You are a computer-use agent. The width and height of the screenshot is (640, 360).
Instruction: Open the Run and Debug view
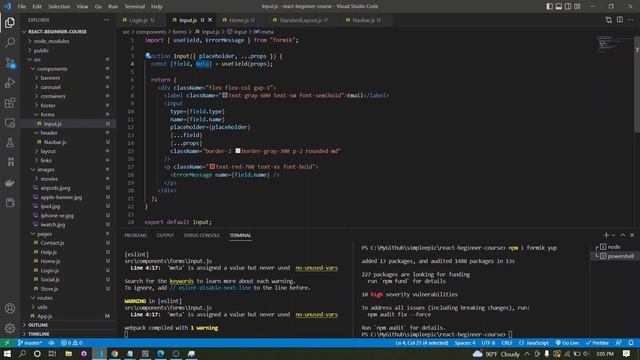(x=10, y=82)
